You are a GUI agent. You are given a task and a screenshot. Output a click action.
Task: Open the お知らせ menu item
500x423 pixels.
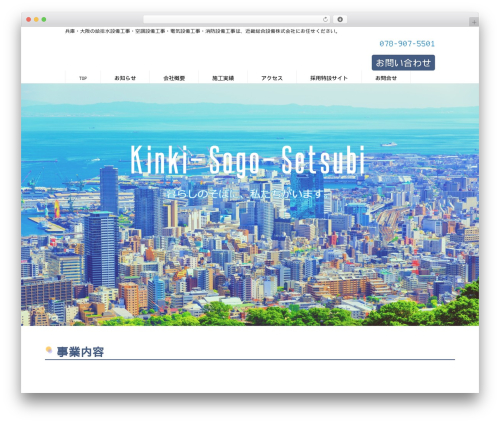(x=125, y=78)
